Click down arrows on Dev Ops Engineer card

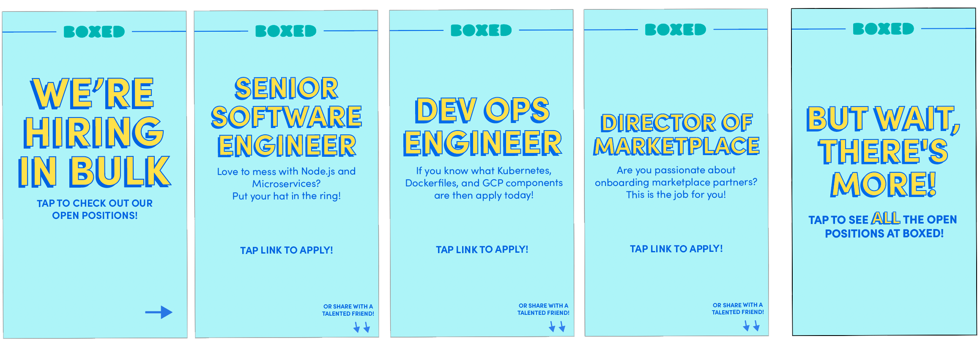click(557, 326)
